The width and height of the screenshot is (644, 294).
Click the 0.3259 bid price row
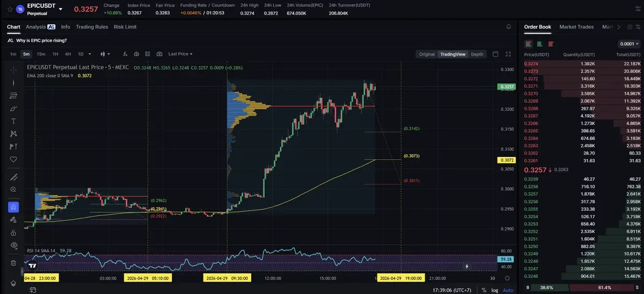click(582, 179)
